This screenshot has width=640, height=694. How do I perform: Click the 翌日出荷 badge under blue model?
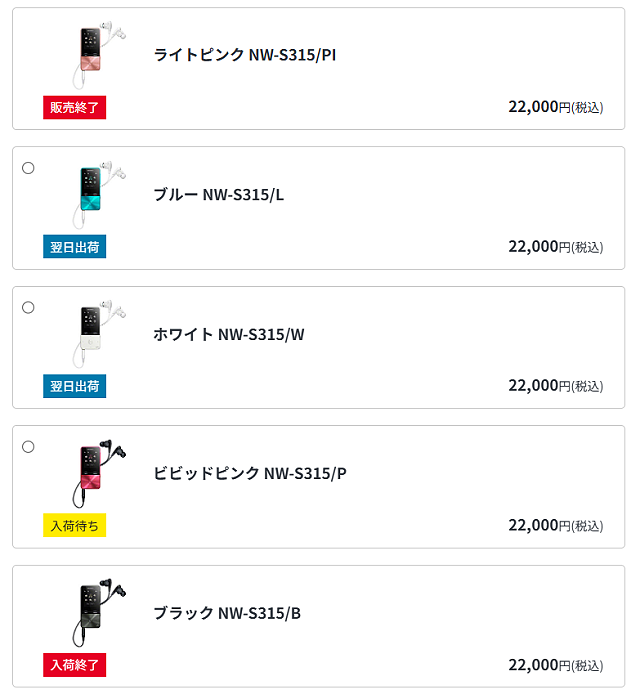pyautogui.click(x=75, y=246)
